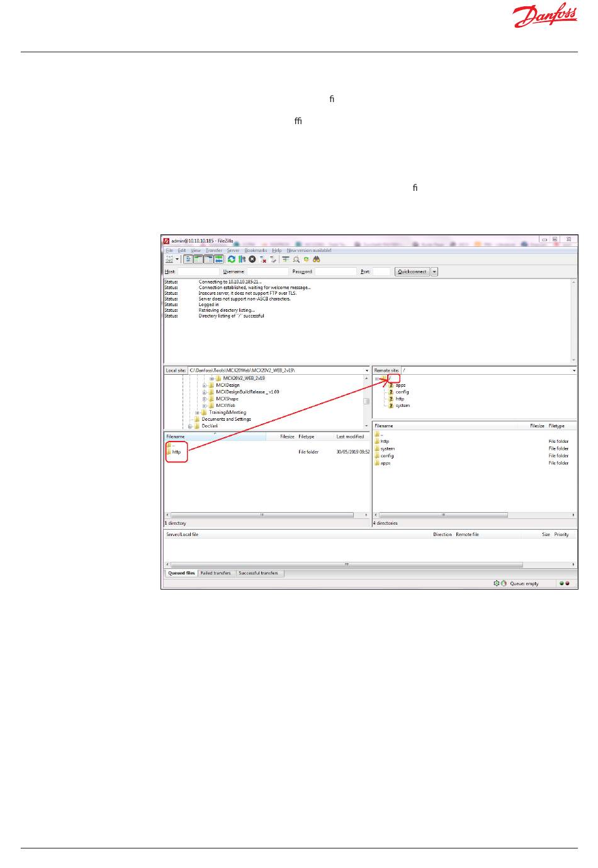Select the http folder in remote tree
Image resolution: width=598 pixels, height=868 pixels.
[x=400, y=399]
